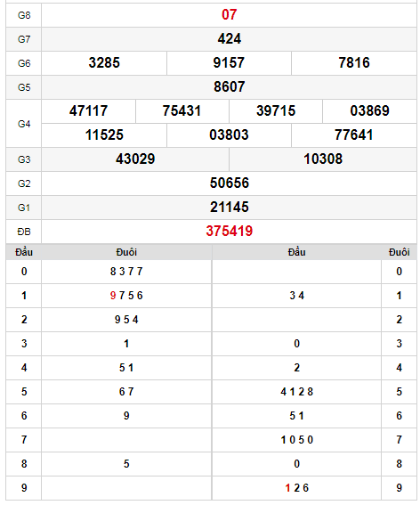Click G6 result 7816
Viewport: 420px width, 505px height.
point(354,63)
